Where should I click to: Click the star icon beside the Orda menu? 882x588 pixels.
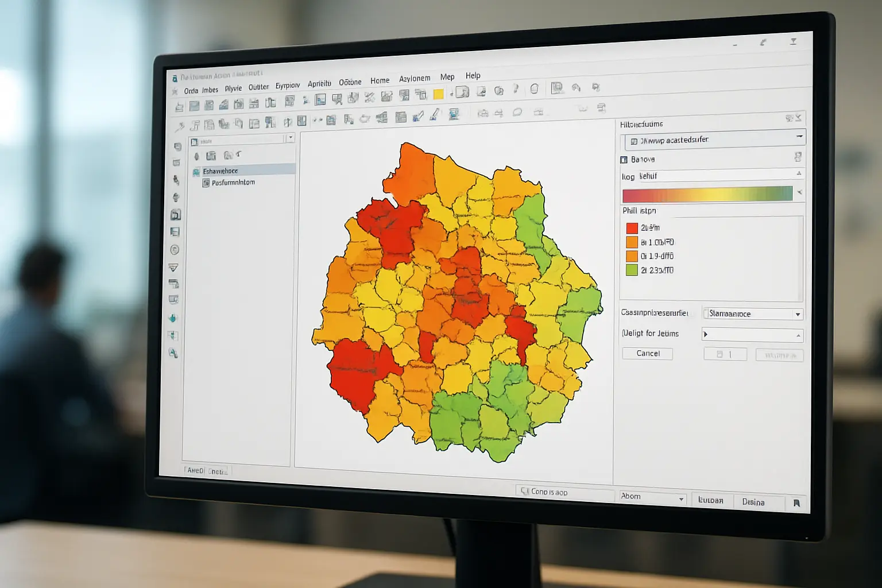pyautogui.click(x=175, y=92)
